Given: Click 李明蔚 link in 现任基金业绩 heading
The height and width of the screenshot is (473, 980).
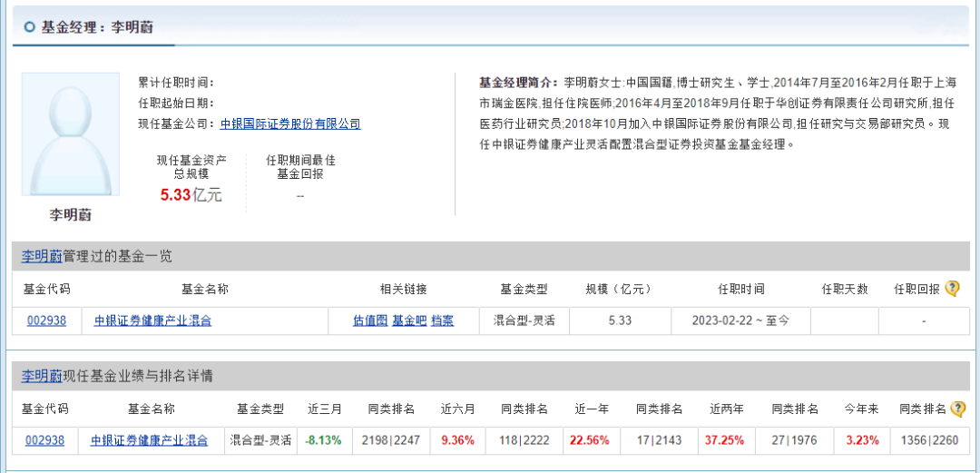Looking at the screenshot, I should pos(42,376).
